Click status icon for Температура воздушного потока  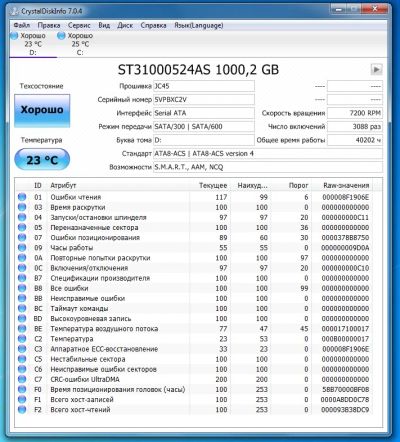22,329
